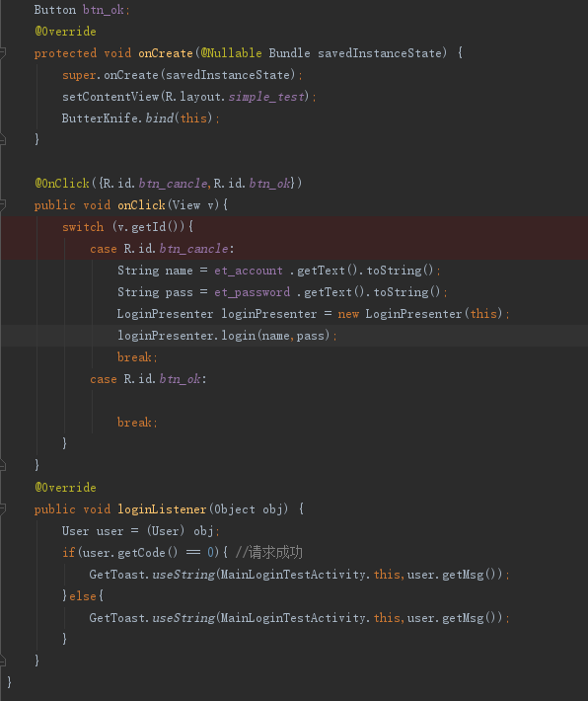Click the italic 'bind' method call

[160, 118]
